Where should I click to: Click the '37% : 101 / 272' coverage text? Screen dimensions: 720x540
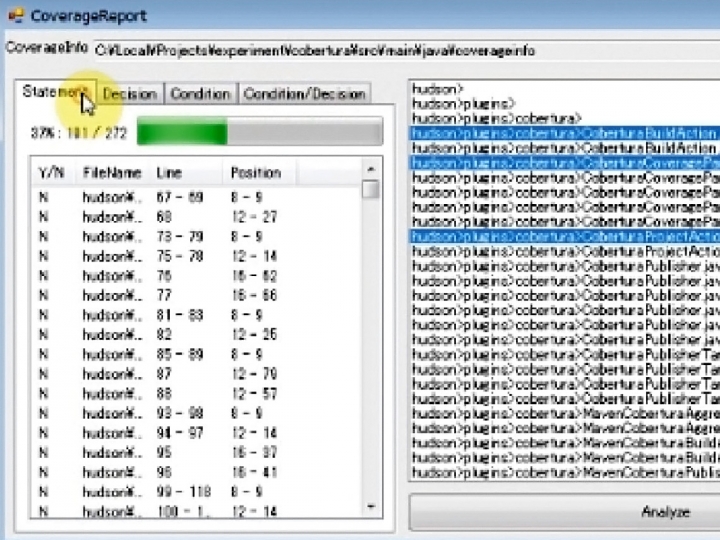pyautogui.click(x=79, y=133)
